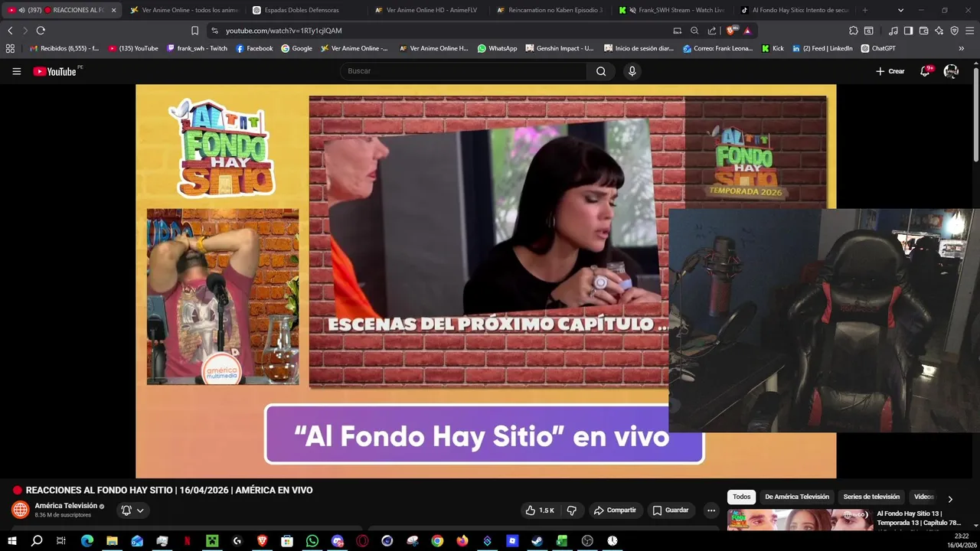Open Kick bookmark

773,48
